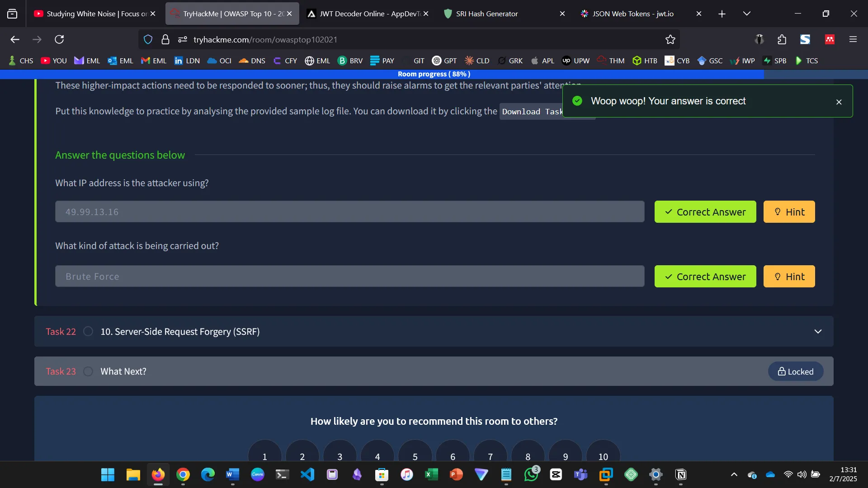Expand Task 22 SSRF chevron
This screenshot has width=868, height=488.
click(x=818, y=332)
